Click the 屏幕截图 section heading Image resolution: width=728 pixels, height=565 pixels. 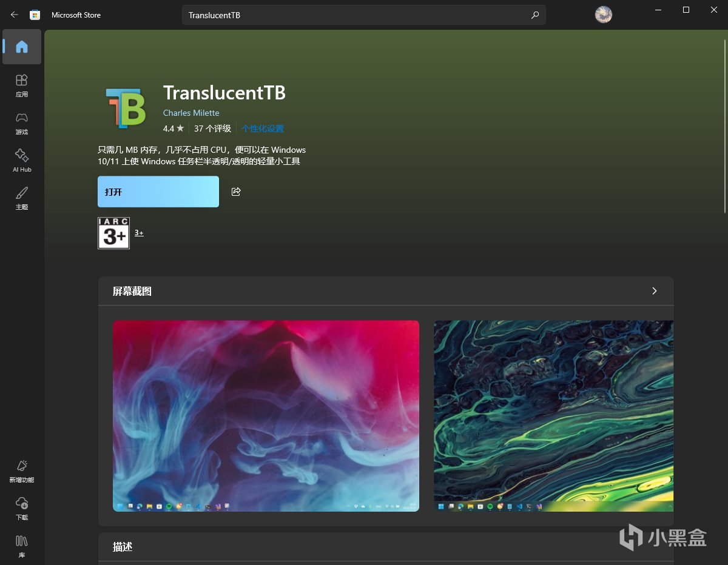click(132, 291)
